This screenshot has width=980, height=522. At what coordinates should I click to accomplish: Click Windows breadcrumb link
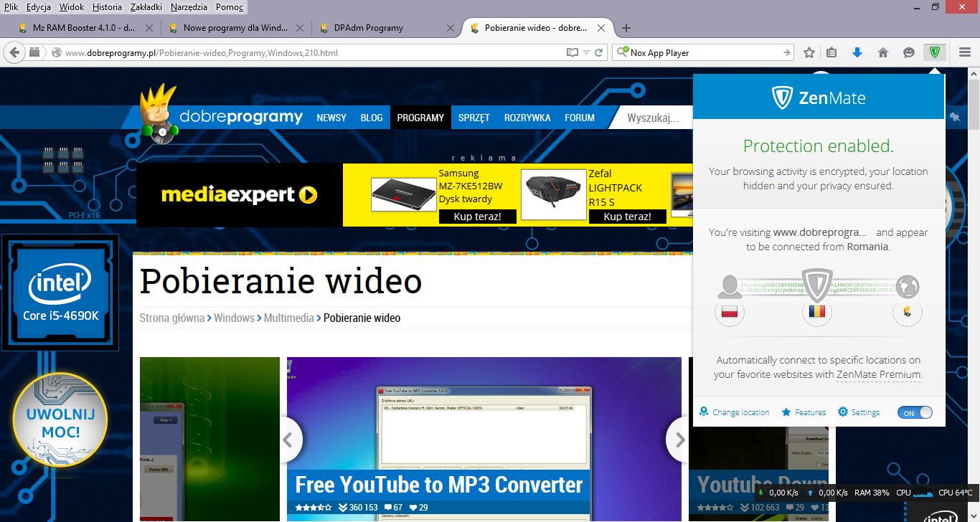(234, 318)
